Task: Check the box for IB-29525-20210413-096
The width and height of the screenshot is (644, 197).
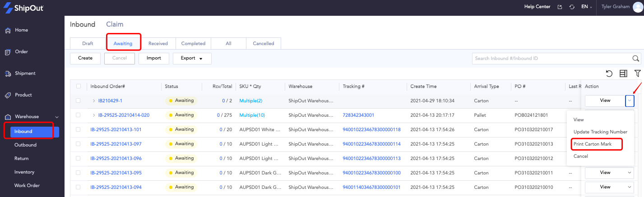Action: [79, 158]
